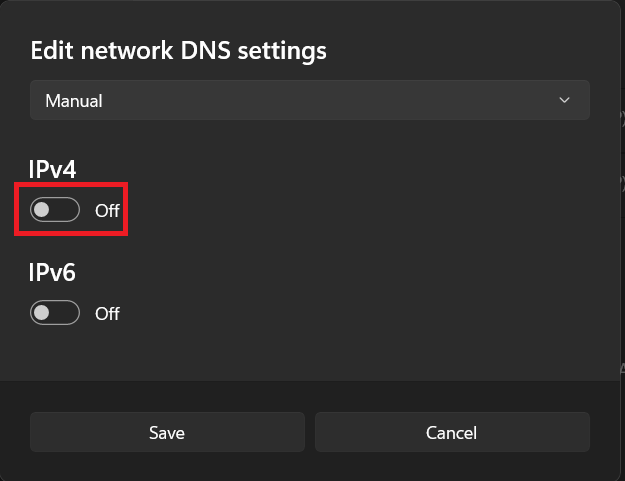Click the chevron arrow on Manual dropdown

[x=565, y=100]
